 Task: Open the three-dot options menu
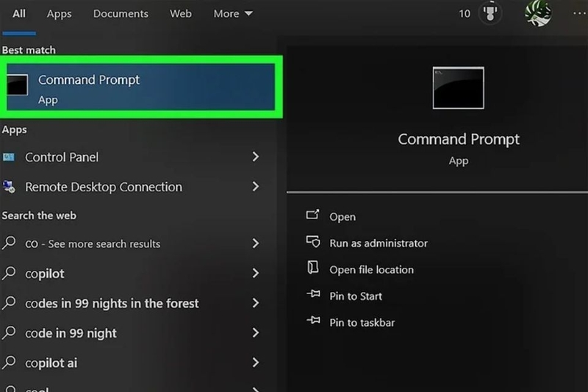point(580,14)
